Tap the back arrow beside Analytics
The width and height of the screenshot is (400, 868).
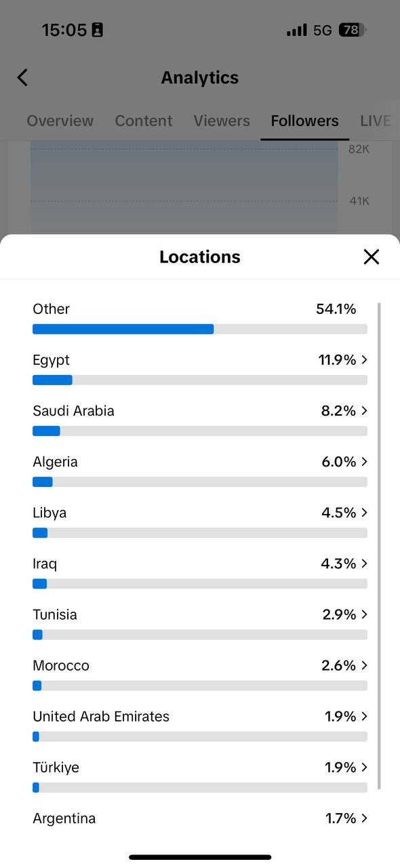pos(22,77)
